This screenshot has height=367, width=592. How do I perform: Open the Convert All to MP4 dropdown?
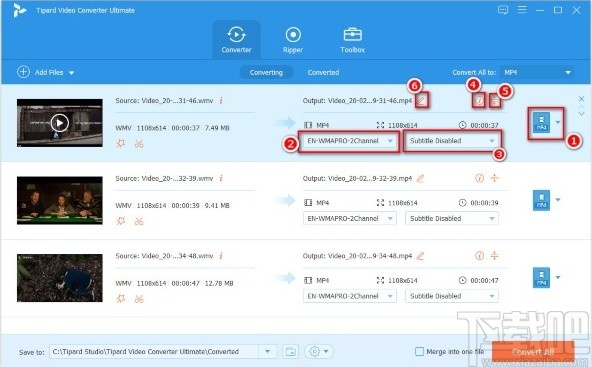coord(537,72)
